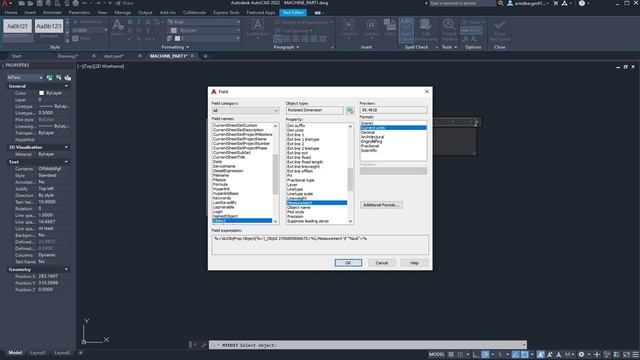Toggle MODEL space button in status bar

point(436,354)
